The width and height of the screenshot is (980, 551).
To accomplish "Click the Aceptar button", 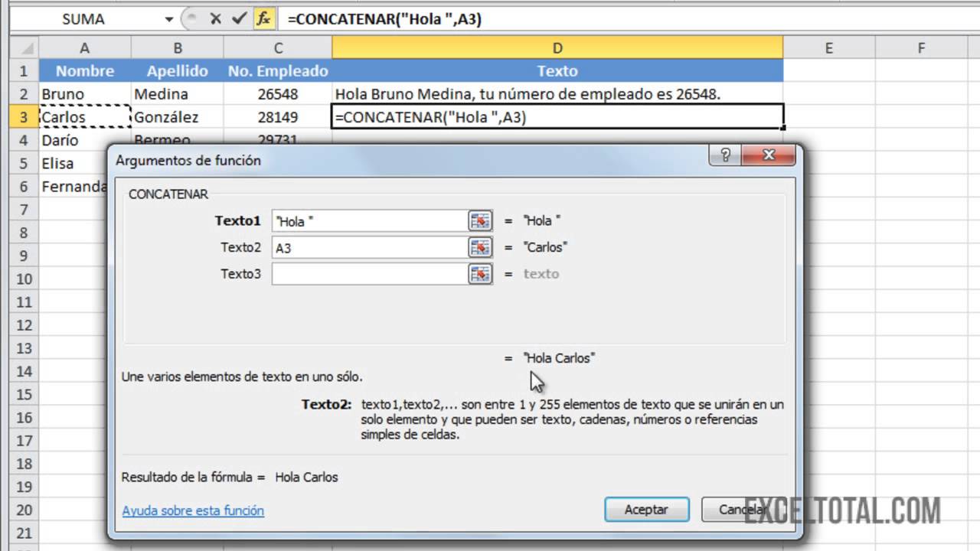I will (x=646, y=510).
